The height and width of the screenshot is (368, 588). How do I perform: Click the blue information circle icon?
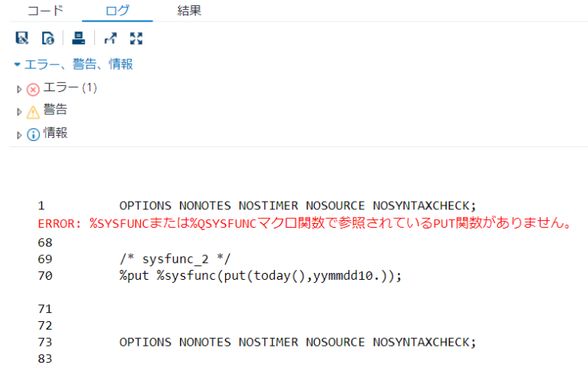pos(33,135)
